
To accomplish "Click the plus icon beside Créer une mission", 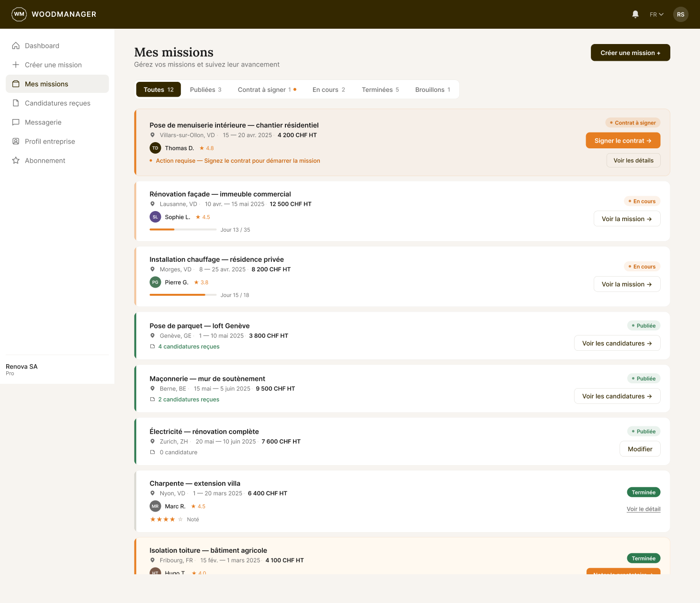I will 16,65.
